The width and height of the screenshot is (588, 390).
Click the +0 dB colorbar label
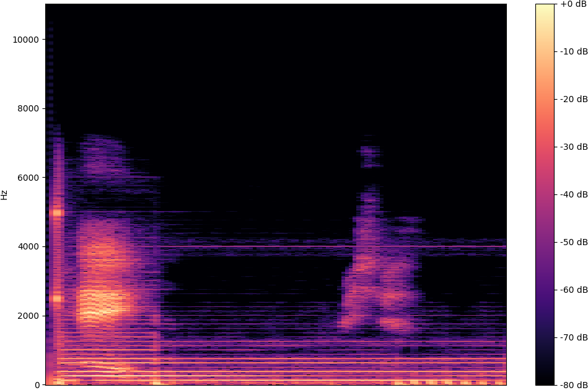tap(574, 4)
